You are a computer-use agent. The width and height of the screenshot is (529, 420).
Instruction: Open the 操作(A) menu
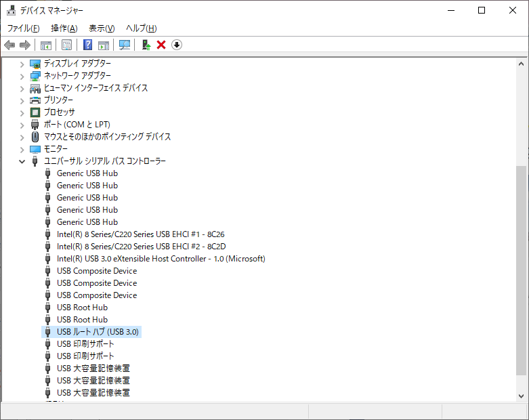click(x=64, y=28)
